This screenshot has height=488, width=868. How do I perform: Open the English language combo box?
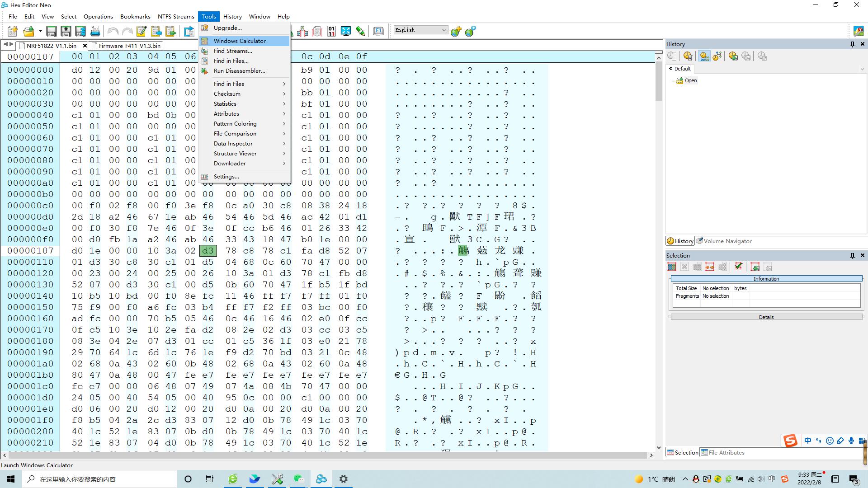(420, 30)
